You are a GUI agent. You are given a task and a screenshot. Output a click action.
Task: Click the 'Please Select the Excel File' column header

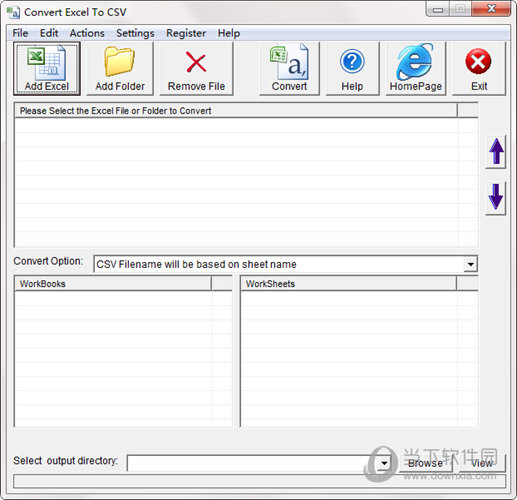point(236,111)
